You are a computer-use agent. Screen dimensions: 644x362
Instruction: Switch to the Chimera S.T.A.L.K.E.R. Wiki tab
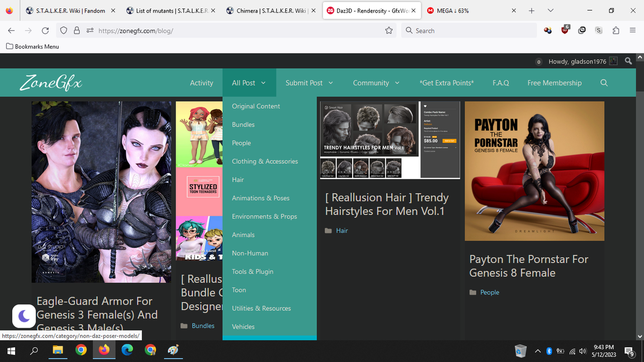pyautogui.click(x=272, y=11)
